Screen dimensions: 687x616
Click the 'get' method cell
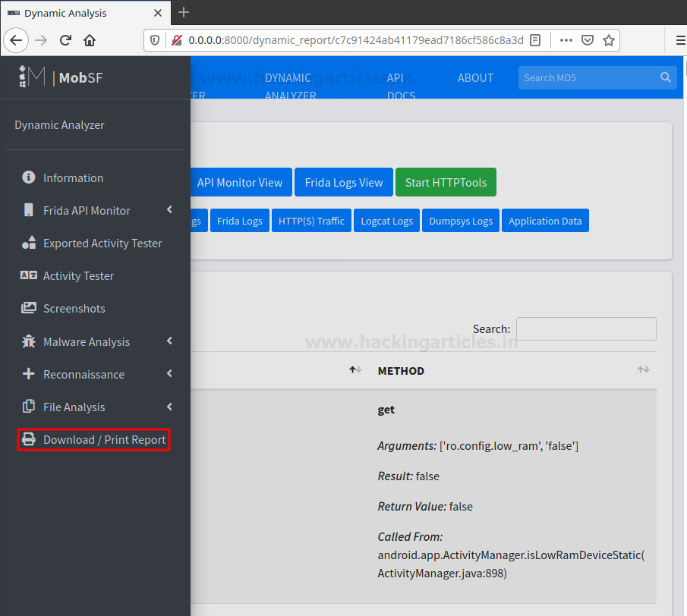pyautogui.click(x=386, y=410)
